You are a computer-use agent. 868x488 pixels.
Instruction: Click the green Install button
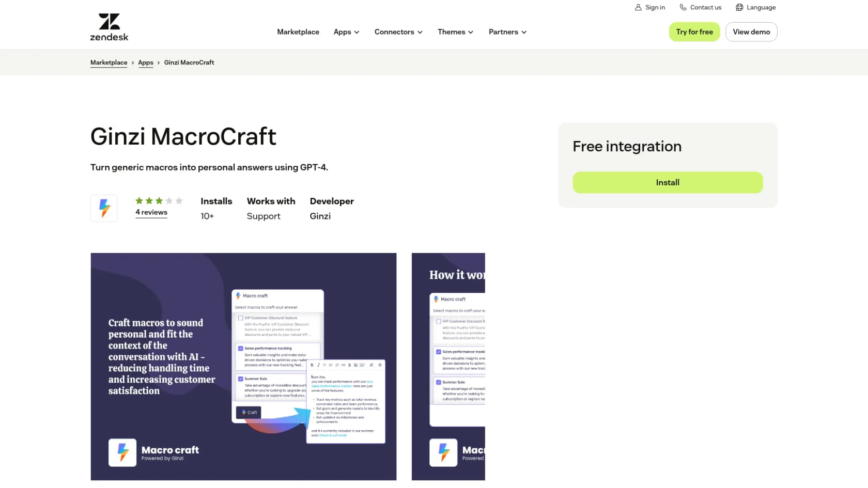coord(668,182)
